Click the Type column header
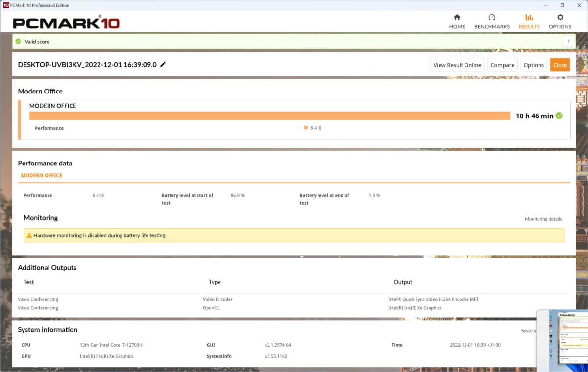Image resolution: width=588 pixels, height=372 pixels. click(215, 282)
